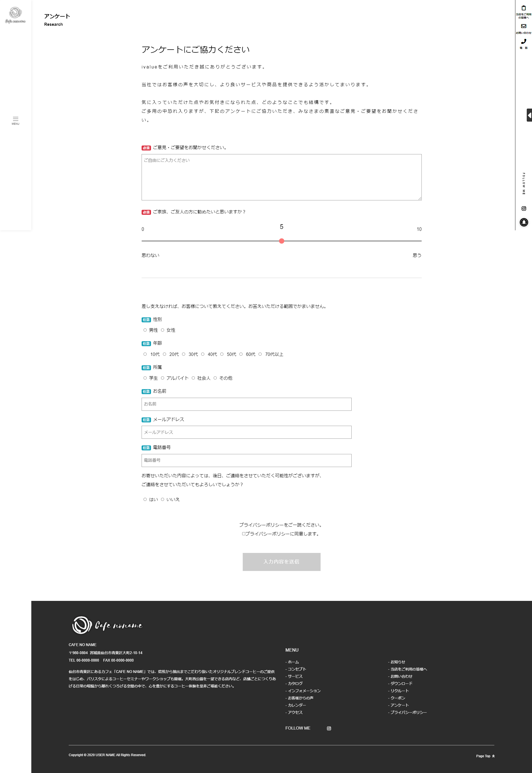The width and height of the screenshot is (532, 773).
Task: Select the 30代 age radio button
Action: click(183, 354)
